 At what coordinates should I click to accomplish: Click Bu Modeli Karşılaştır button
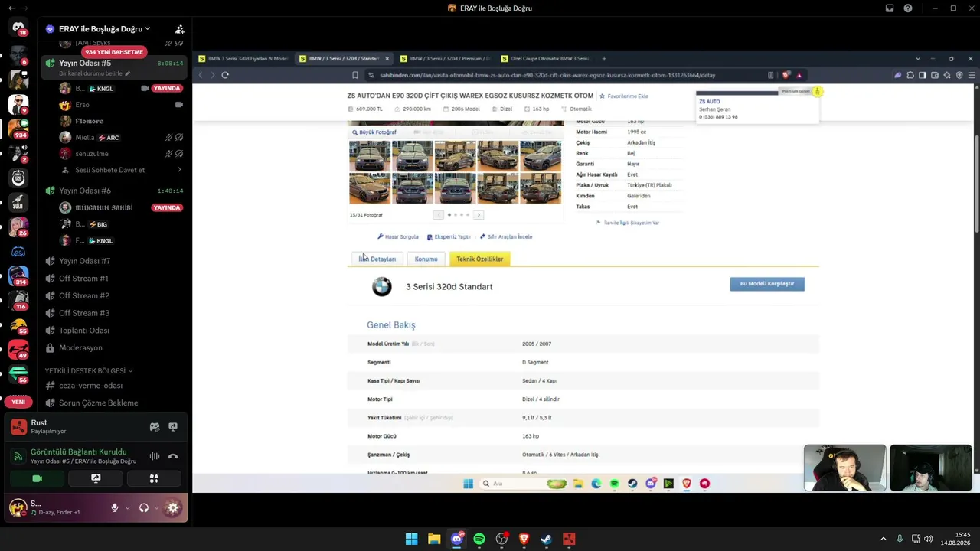(x=767, y=284)
